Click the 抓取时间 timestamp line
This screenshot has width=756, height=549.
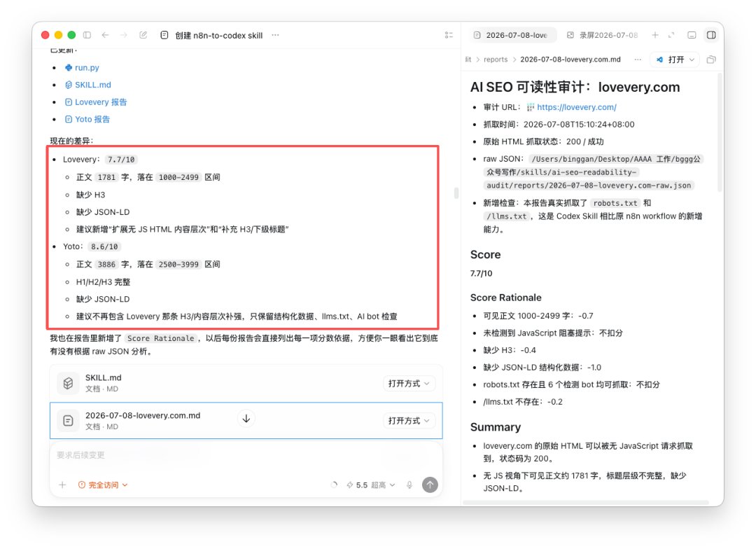click(559, 125)
